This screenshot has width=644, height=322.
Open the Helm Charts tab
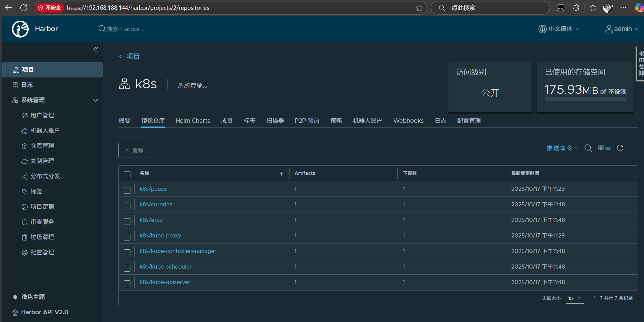coord(193,121)
